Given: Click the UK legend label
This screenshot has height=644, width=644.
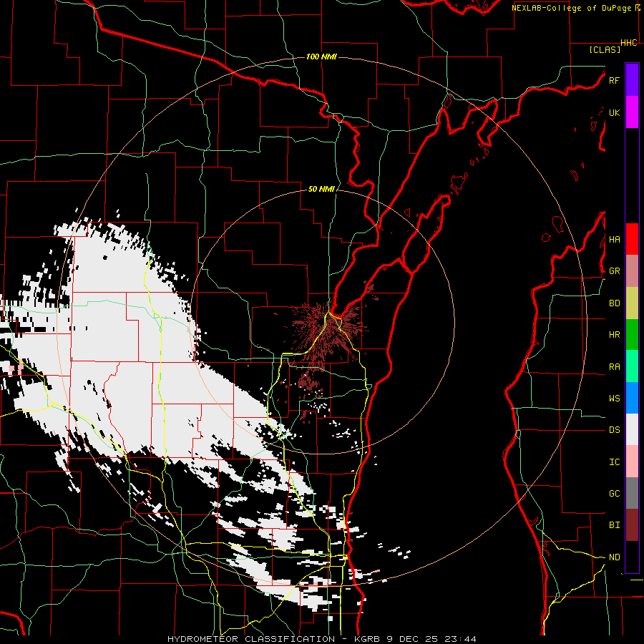Looking at the screenshot, I should coord(614,112).
